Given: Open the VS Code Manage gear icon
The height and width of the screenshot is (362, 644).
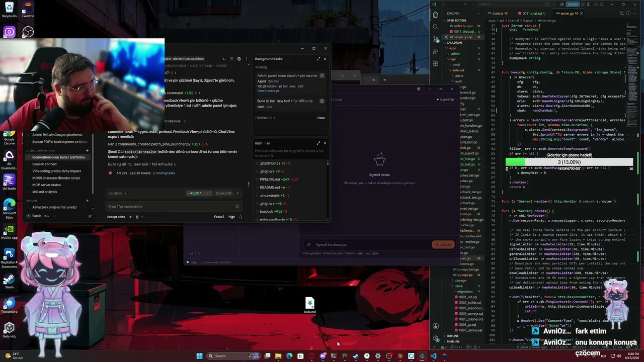Looking at the screenshot, I should pos(436,339).
